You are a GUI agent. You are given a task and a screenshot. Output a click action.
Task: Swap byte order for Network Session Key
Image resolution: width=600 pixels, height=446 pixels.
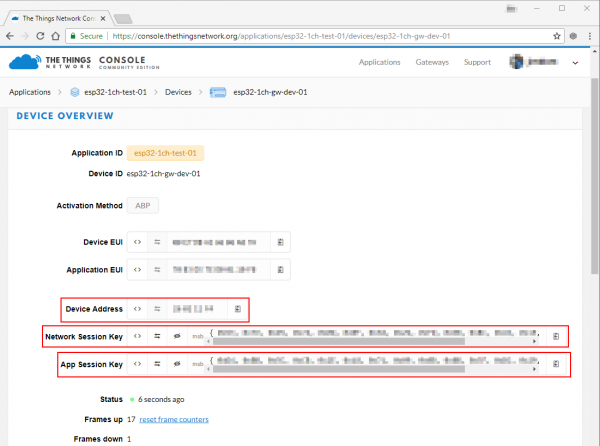[157, 336]
